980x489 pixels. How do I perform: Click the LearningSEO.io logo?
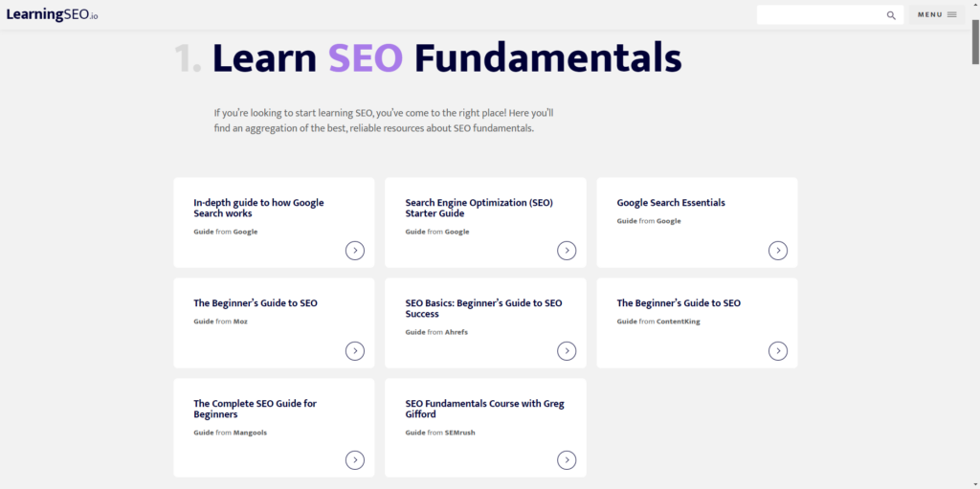click(53, 15)
